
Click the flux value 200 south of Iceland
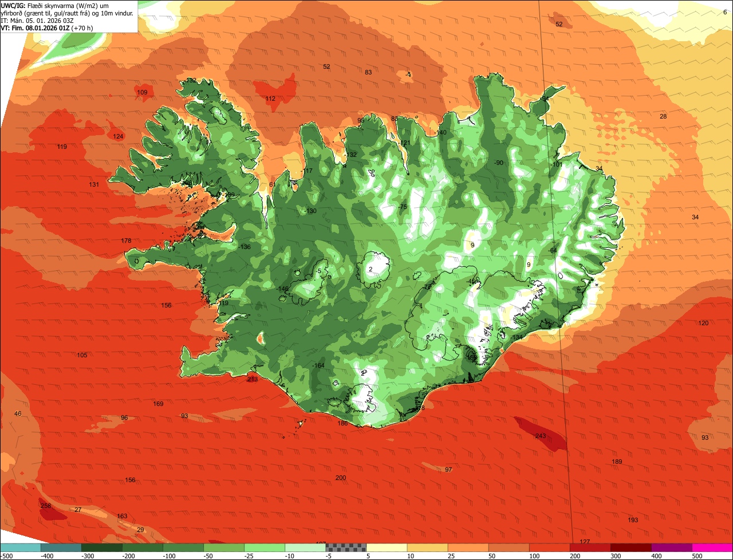coord(341,478)
